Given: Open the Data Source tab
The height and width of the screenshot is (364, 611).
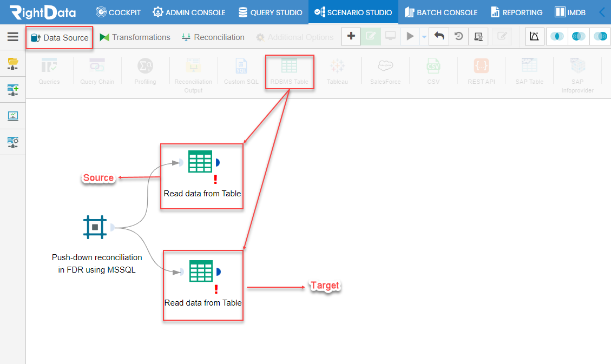Looking at the screenshot, I should (x=60, y=38).
